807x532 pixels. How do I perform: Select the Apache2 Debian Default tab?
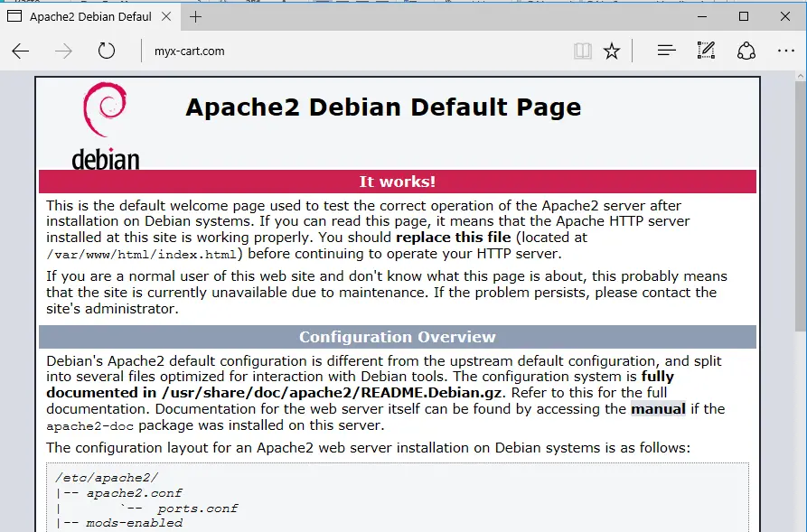[90, 17]
